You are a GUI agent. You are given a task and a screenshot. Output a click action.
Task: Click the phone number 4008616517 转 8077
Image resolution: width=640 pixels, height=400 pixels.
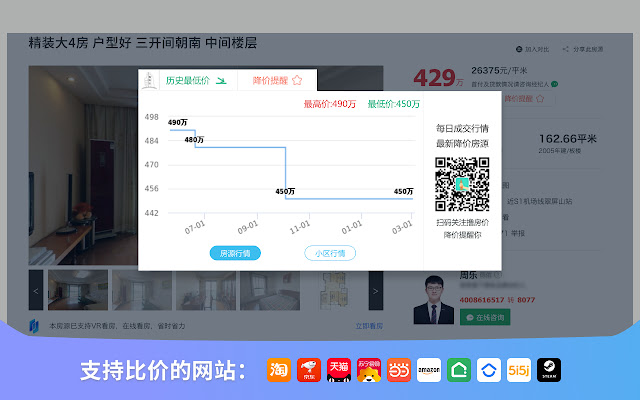[497, 300]
